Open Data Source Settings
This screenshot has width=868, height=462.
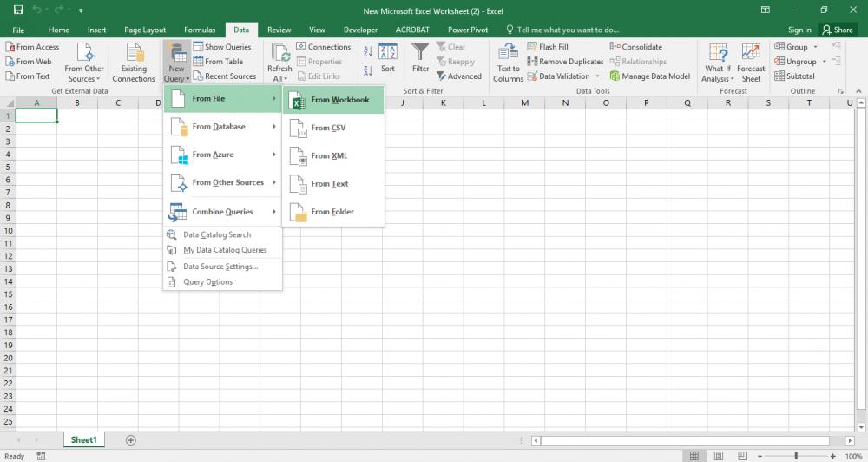coord(222,267)
